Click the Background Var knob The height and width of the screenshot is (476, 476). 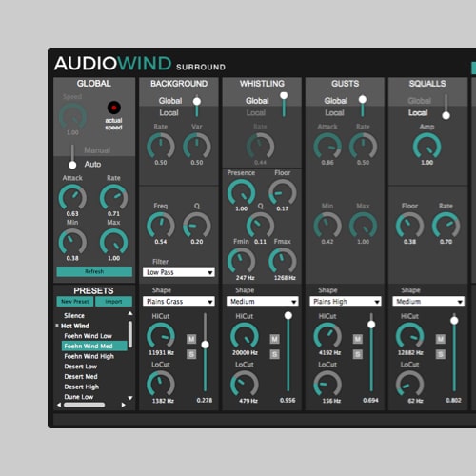click(197, 146)
